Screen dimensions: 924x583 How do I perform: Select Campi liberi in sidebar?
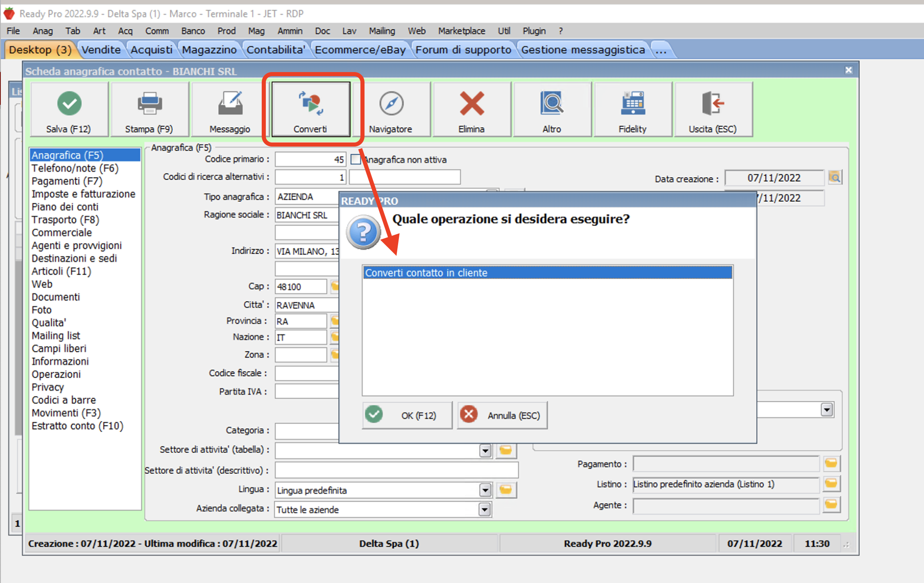[59, 348]
